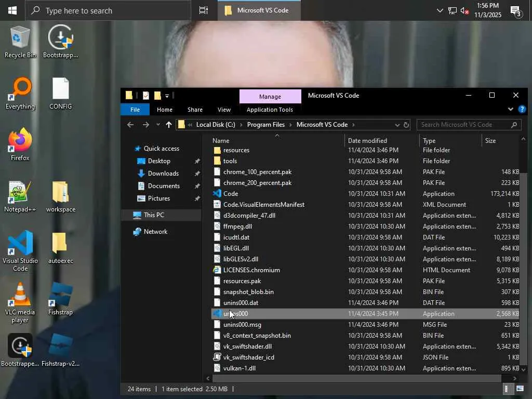Unpin Downloads from Quick access
This screenshot has height=399, width=532.
click(197, 174)
